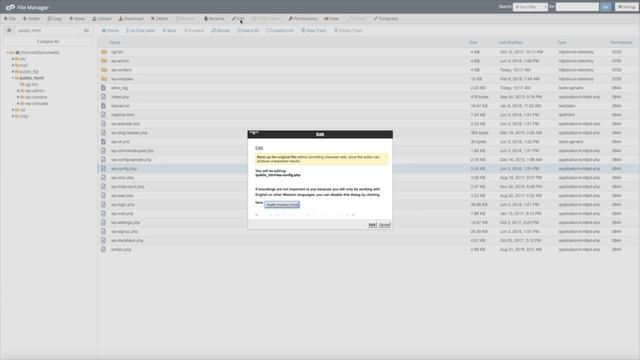Click the error_log file icon
Screen dimensions: 640x360
103,88
